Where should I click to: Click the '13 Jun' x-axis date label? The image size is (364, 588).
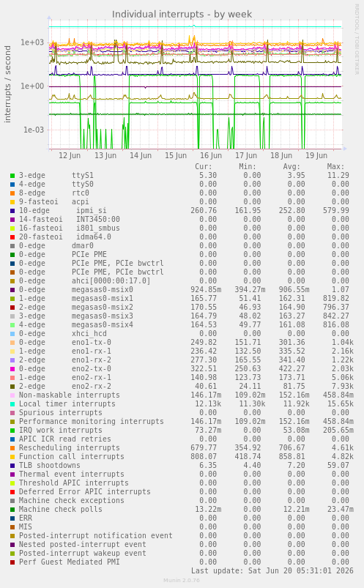click(105, 155)
